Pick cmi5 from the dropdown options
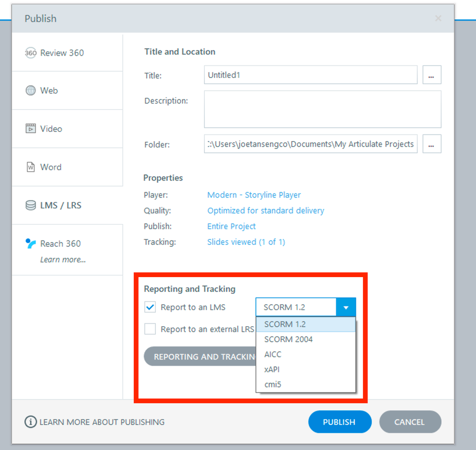476x450 pixels. (273, 384)
